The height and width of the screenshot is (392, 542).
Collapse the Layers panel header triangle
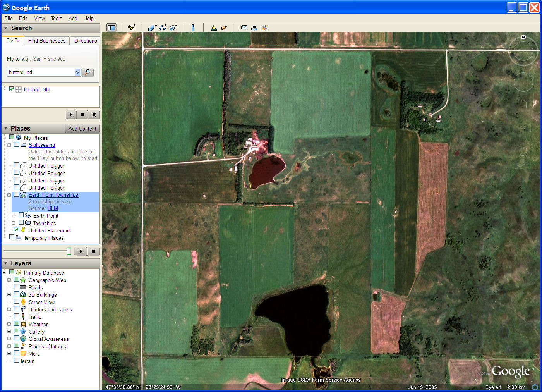tap(6, 263)
